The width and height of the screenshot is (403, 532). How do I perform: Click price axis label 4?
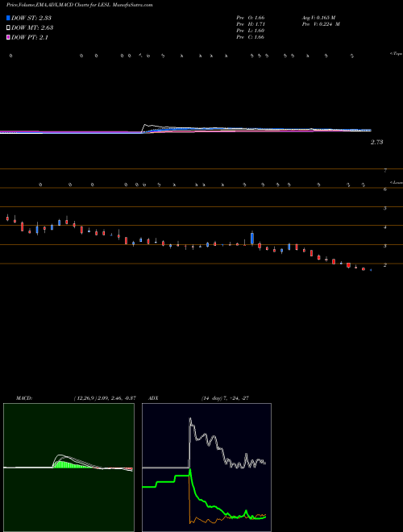pyautogui.click(x=385, y=227)
